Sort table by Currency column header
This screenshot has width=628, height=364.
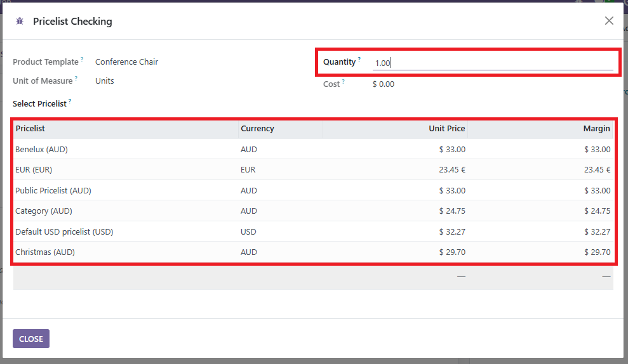click(x=257, y=129)
